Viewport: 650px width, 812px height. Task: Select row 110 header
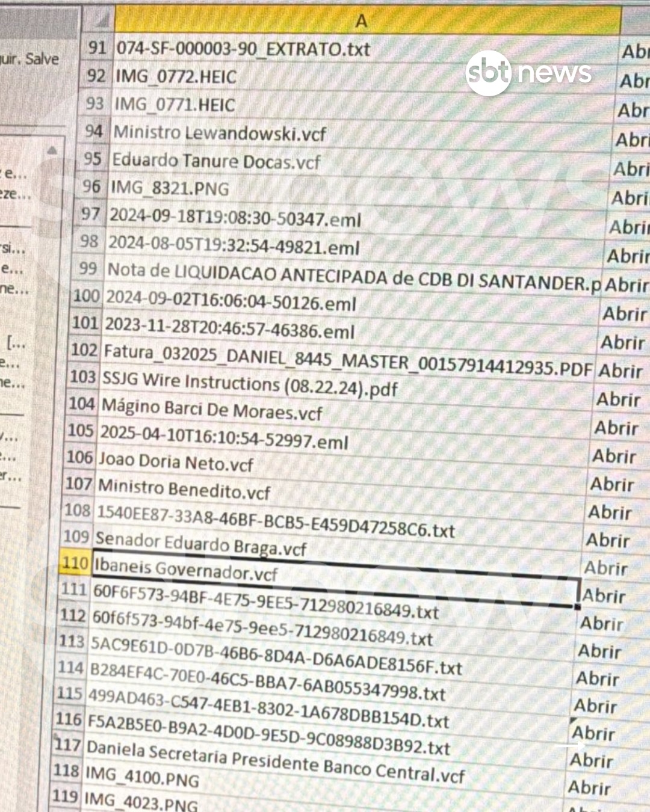(x=75, y=563)
